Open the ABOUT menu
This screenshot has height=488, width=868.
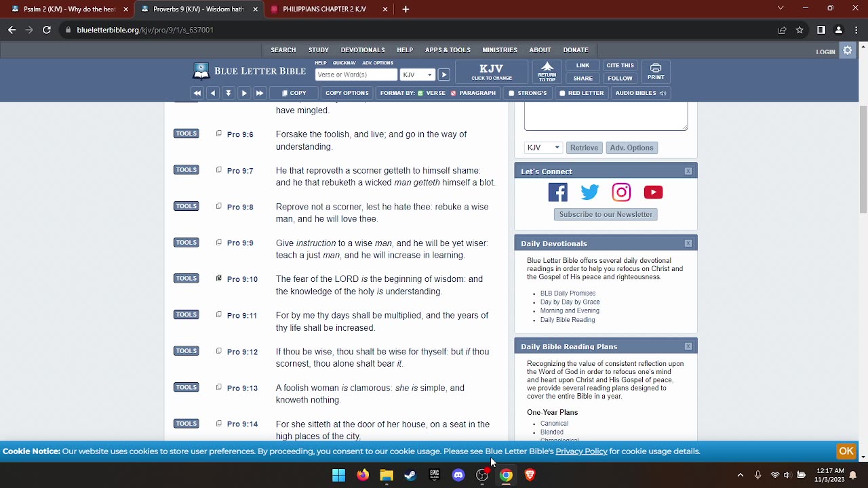coord(540,50)
